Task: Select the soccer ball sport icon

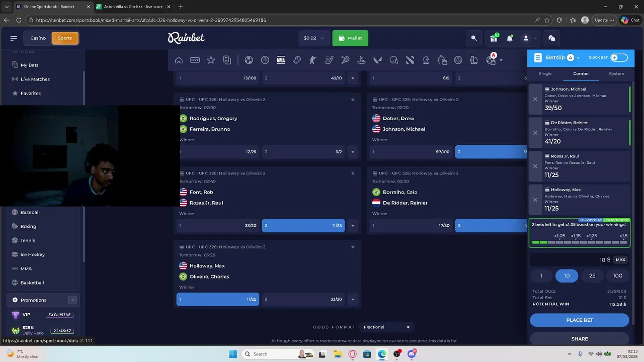Action: click(249, 60)
